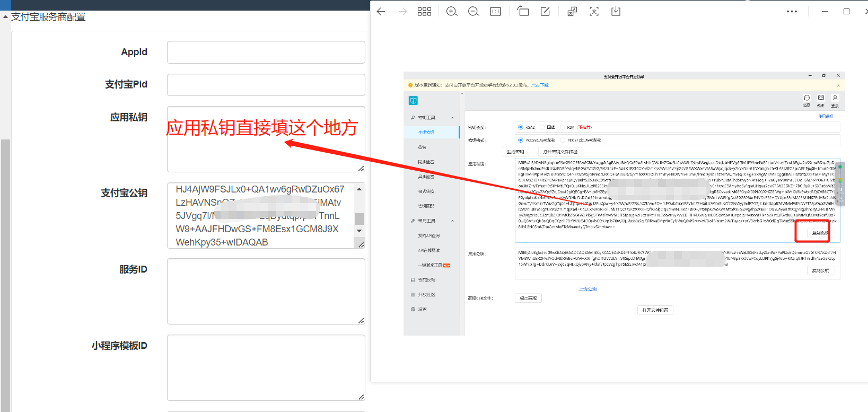
Task: Click the 复制公钥 copy public key button
Action: click(820, 270)
